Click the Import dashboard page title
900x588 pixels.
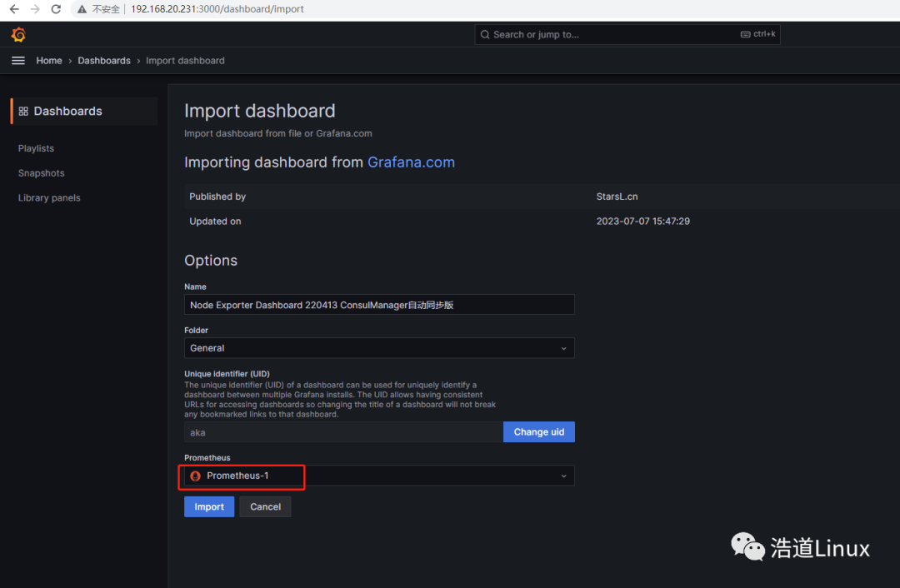point(259,111)
